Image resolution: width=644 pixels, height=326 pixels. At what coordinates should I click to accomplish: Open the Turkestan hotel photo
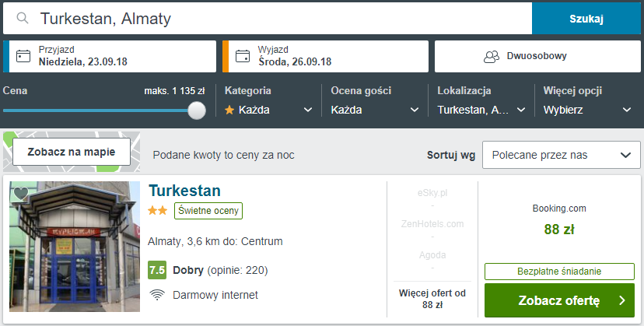[75, 247]
